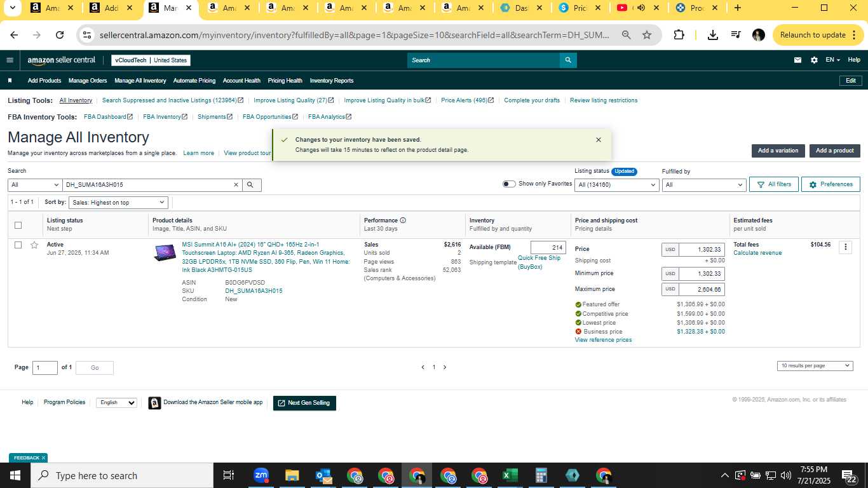The width and height of the screenshot is (868, 488).
Task: Click the Relaunch to update button
Action: [818, 35]
